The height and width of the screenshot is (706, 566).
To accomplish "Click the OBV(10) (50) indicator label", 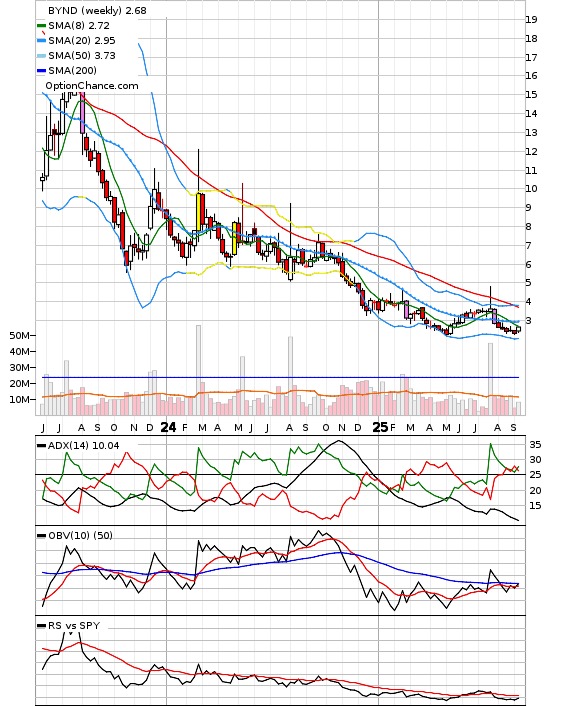I will pyautogui.click(x=80, y=535).
